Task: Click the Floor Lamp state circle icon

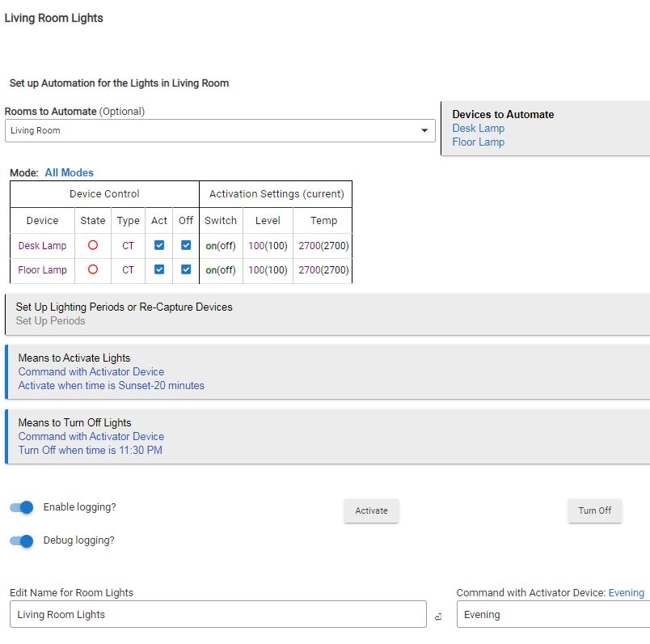Action: click(92, 269)
